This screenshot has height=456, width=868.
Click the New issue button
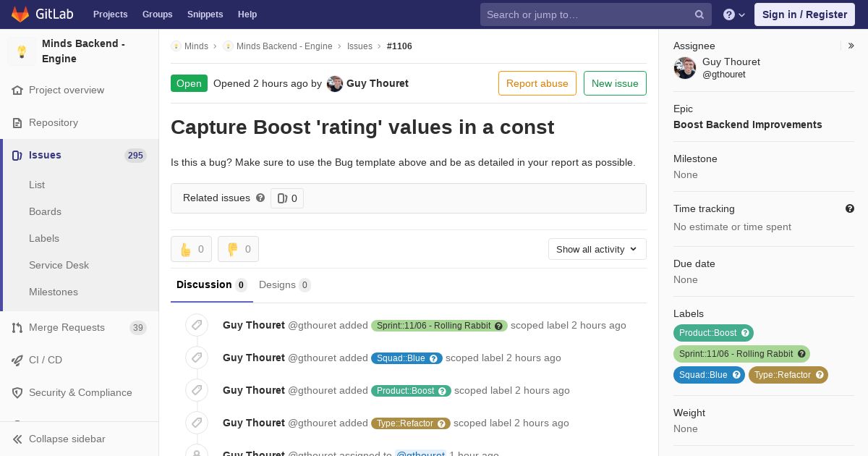click(615, 83)
